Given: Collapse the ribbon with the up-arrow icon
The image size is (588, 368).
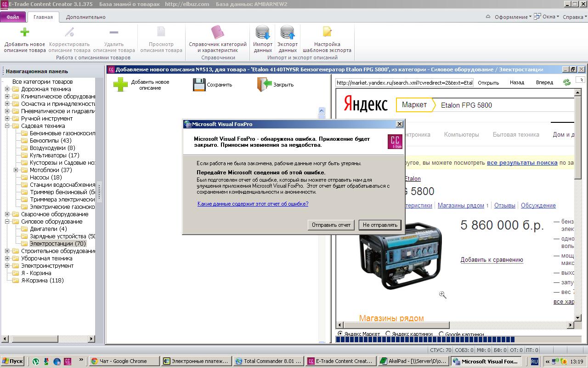Looking at the screenshot, I should coord(488,17).
